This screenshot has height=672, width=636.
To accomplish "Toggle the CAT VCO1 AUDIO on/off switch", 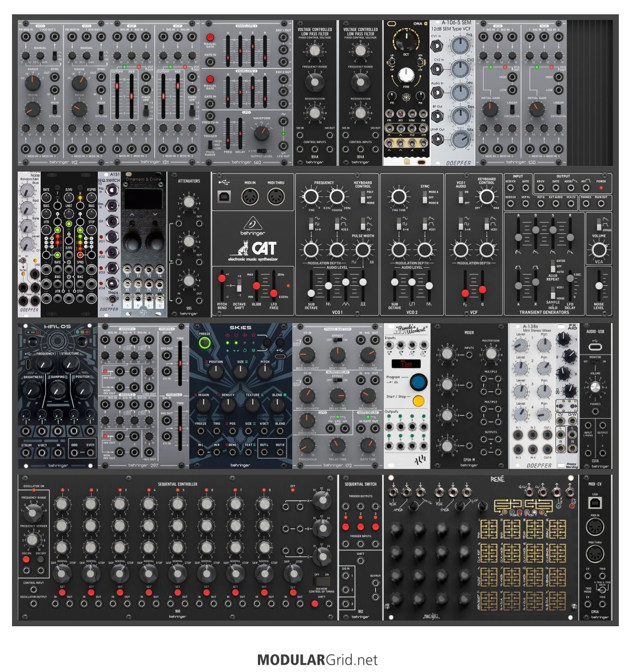I will [461, 197].
